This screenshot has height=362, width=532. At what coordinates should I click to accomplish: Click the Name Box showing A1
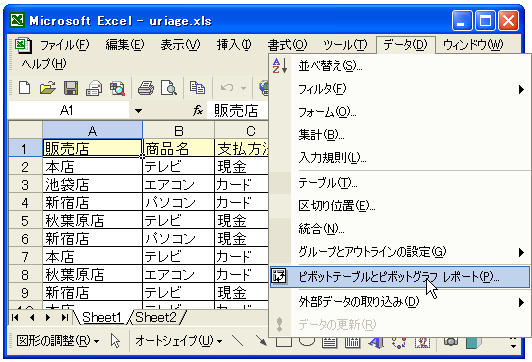69,110
